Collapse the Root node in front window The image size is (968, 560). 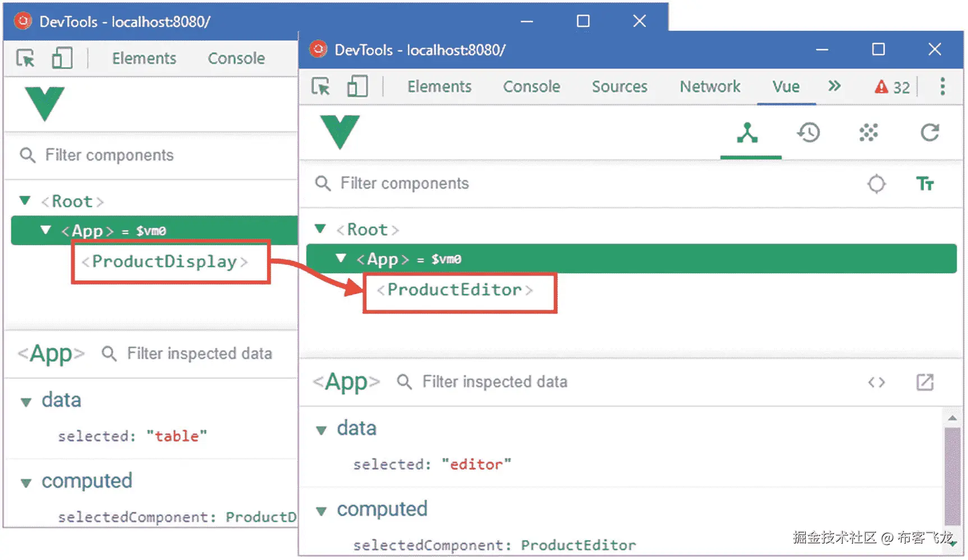pos(320,229)
